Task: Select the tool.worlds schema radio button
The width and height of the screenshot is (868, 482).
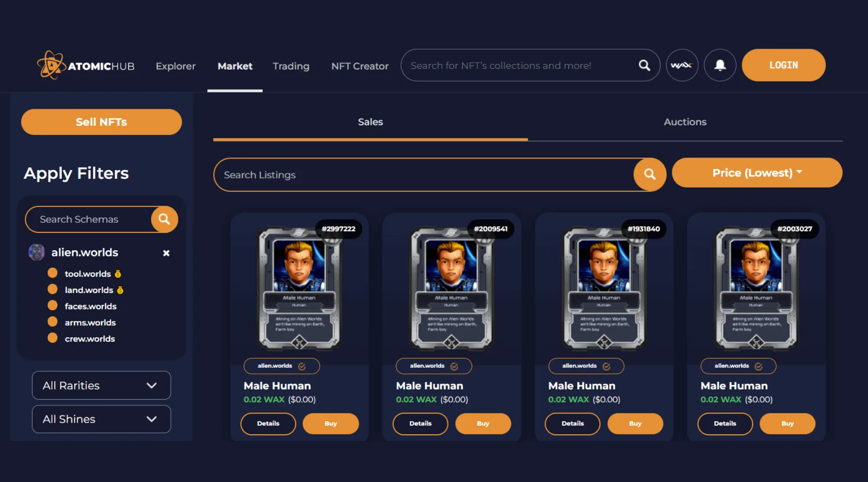Action: click(53, 273)
